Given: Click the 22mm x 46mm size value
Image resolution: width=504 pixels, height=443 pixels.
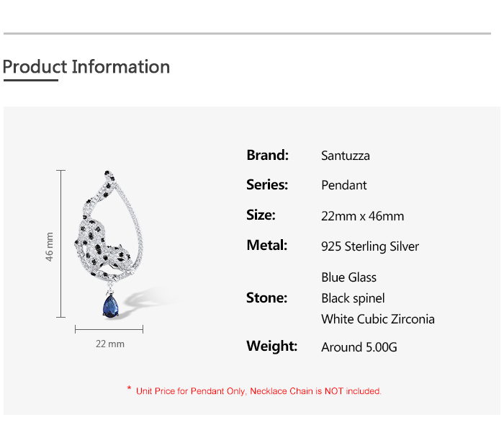Looking at the screenshot, I should [x=363, y=216].
